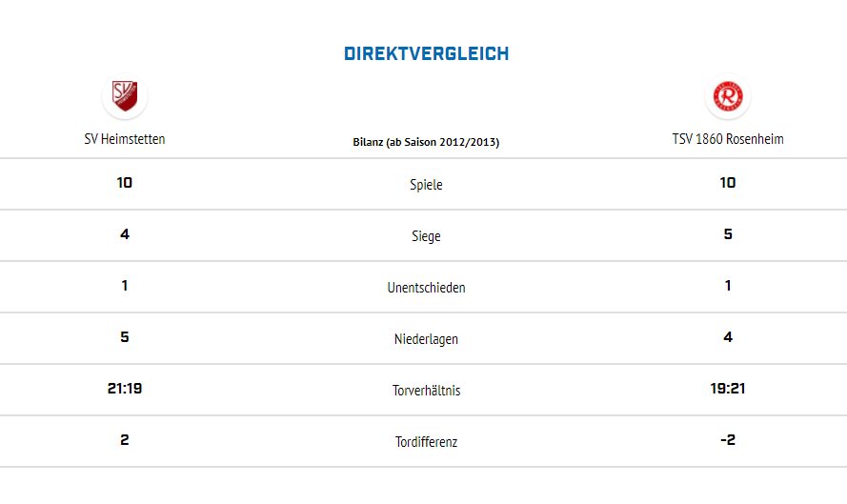Click the Niederlagen row label

426,339
